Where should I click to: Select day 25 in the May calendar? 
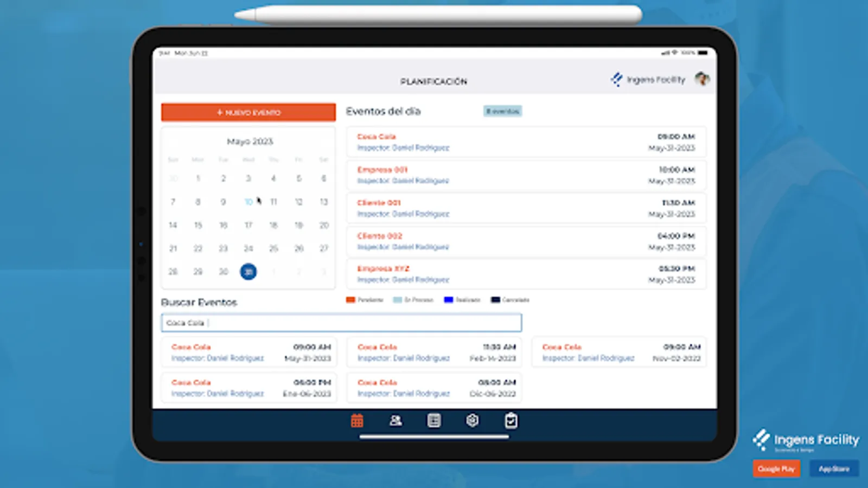point(273,248)
